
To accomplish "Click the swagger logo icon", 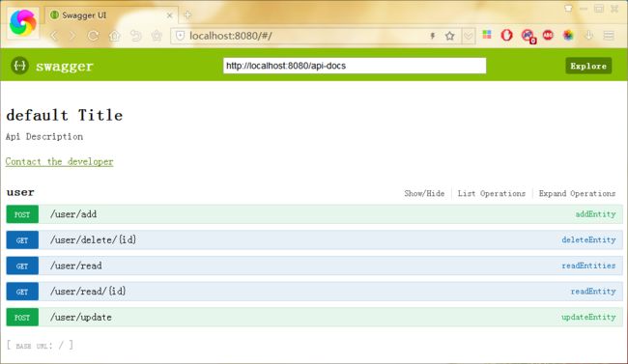I will pyautogui.click(x=19, y=66).
